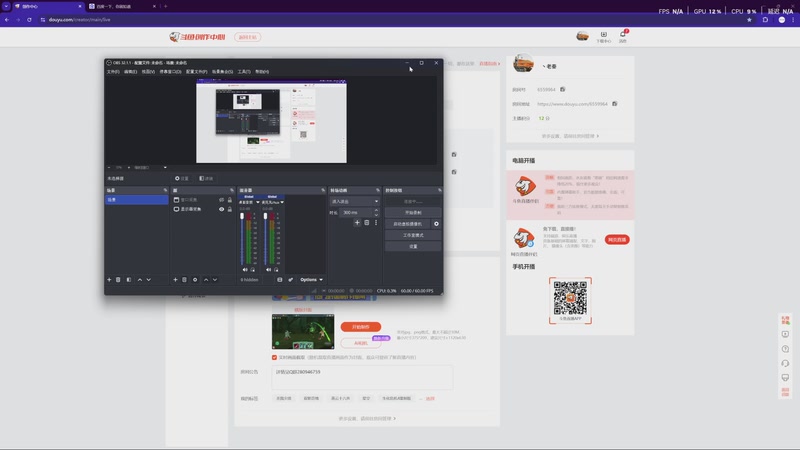The width and height of the screenshot is (800, 450).
Task: Lock the 显示器采集 source
Action: click(x=230, y=209)
